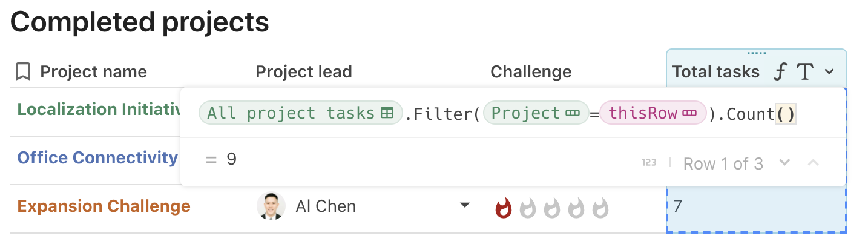Screen dimensions: 868x247
Task: Go to next row with down chevron
Action: click(x=784, y=162)
